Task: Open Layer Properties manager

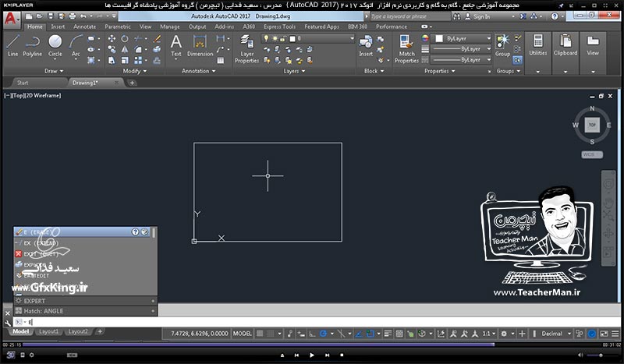Action: click(x=246, y=49)
